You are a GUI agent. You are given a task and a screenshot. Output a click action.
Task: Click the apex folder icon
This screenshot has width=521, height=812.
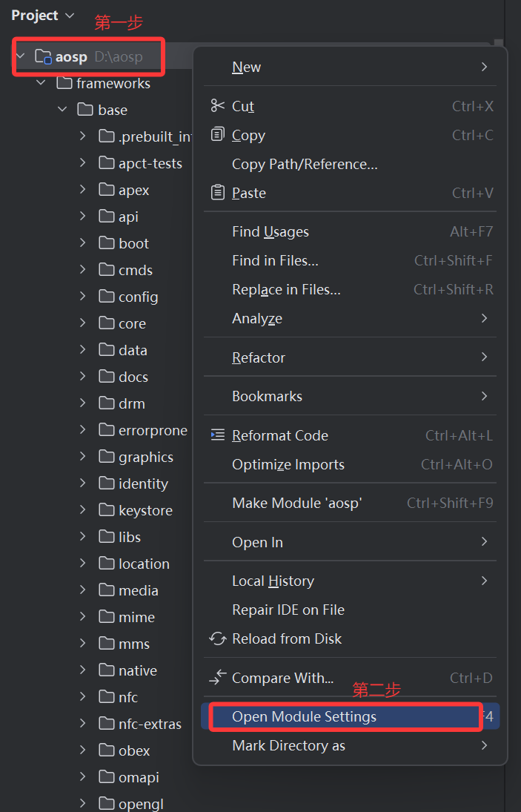click(x=107, y=190)
